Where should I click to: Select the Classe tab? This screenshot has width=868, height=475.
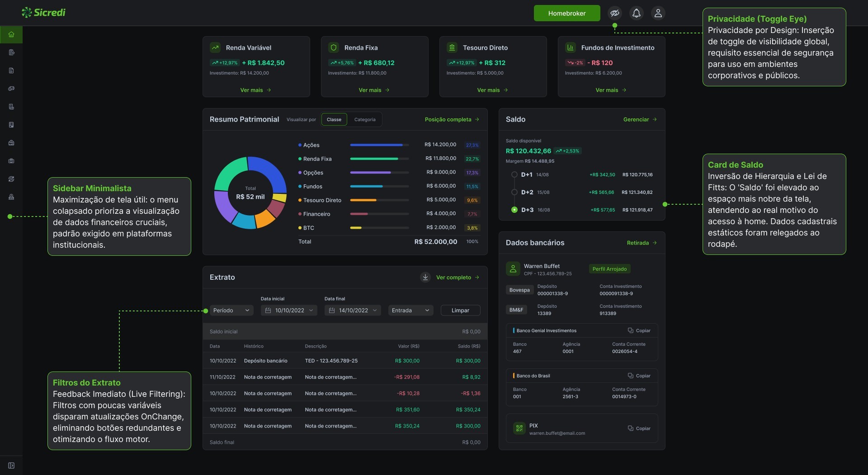[x=334, y=119]
